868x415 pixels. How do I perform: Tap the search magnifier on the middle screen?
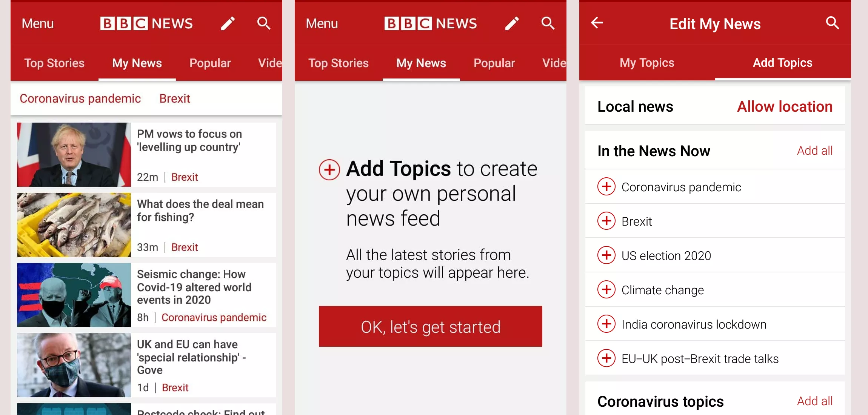click(548, 23)
